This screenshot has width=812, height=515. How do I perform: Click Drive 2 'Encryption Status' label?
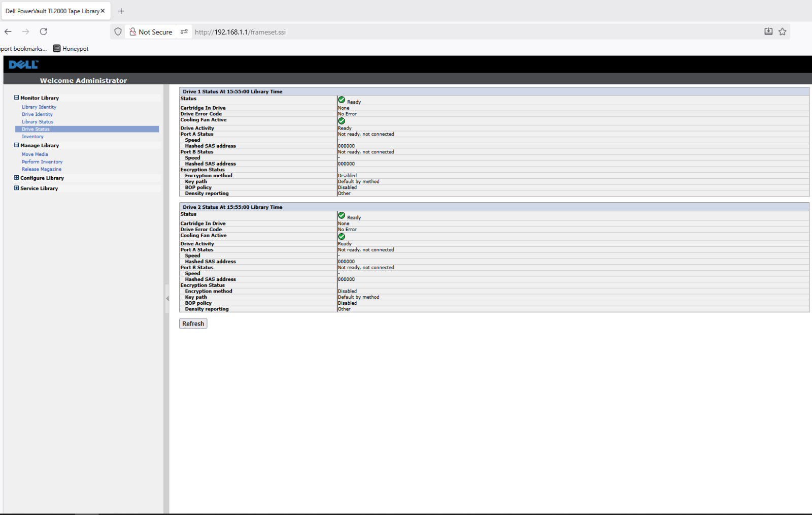tap(202, 285)
